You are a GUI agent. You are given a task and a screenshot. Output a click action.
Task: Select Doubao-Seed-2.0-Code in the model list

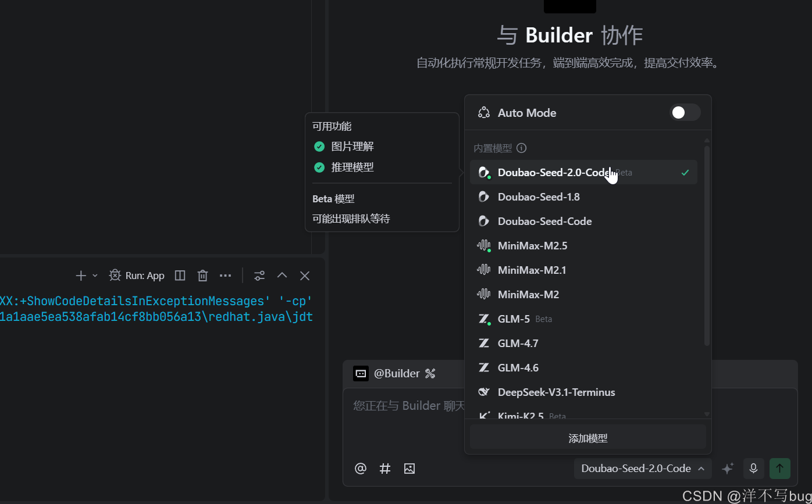583,173
